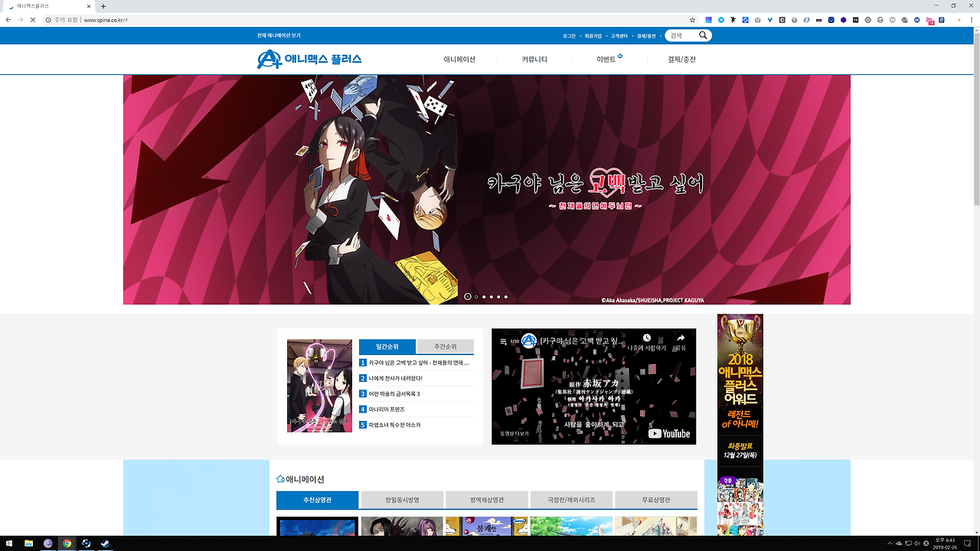Click the first colorful square extension icon
Image resolution: width=980 pixels, height=551 pixels.
(x=709, y=19)
